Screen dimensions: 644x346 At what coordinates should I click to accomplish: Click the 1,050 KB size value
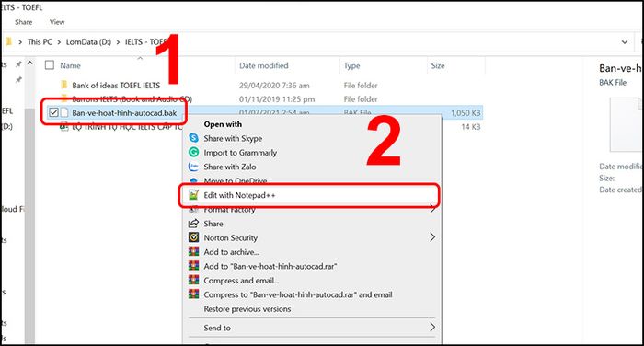coord(466,112)
